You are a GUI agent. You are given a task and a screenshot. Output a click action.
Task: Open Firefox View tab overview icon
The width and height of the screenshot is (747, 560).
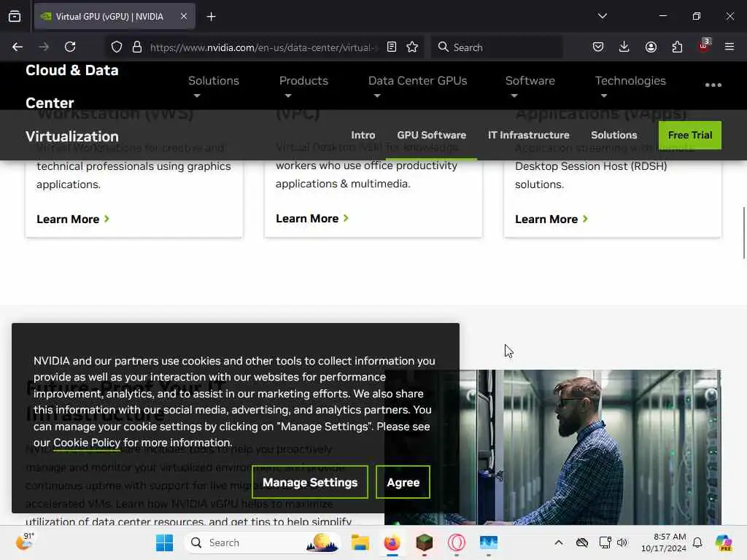(x=15, y=16)
